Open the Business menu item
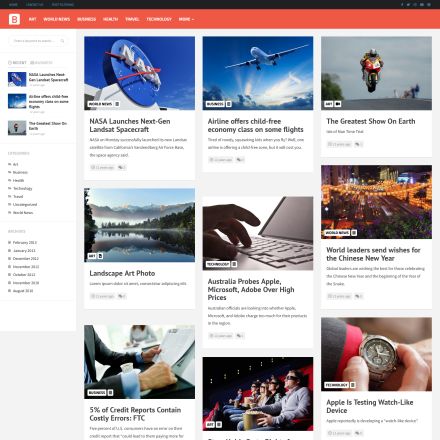This screenshot has width=440, height=440. click(86, 19)
